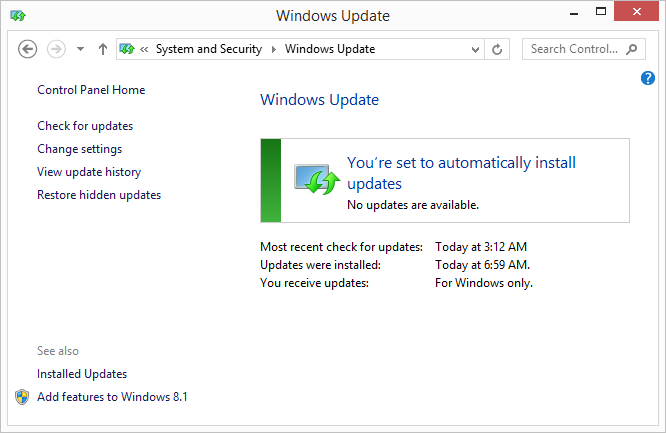Image resolution: width=666 pixels, height=433 pixels.
Task: Click the shield icon beside Add features
Action: click(x=22, y=397)
